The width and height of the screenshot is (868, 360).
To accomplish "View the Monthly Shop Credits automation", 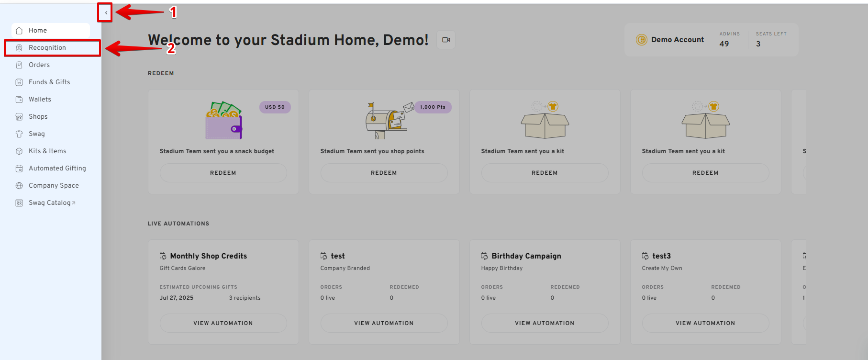I will 223,323.
